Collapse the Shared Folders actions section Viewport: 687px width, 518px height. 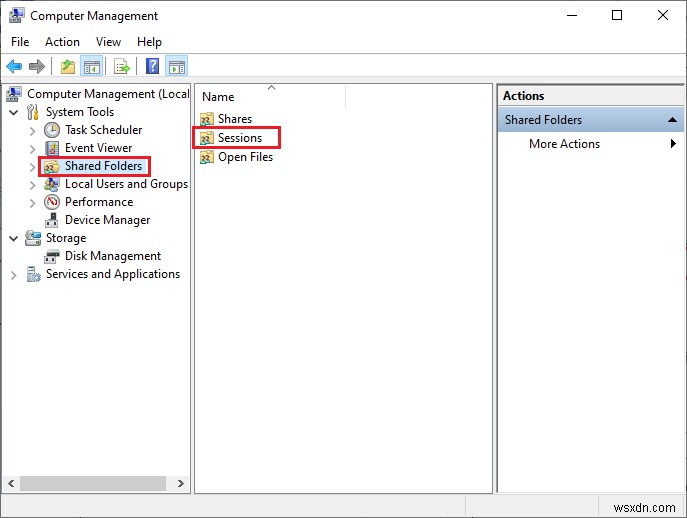tap(672, 120)
